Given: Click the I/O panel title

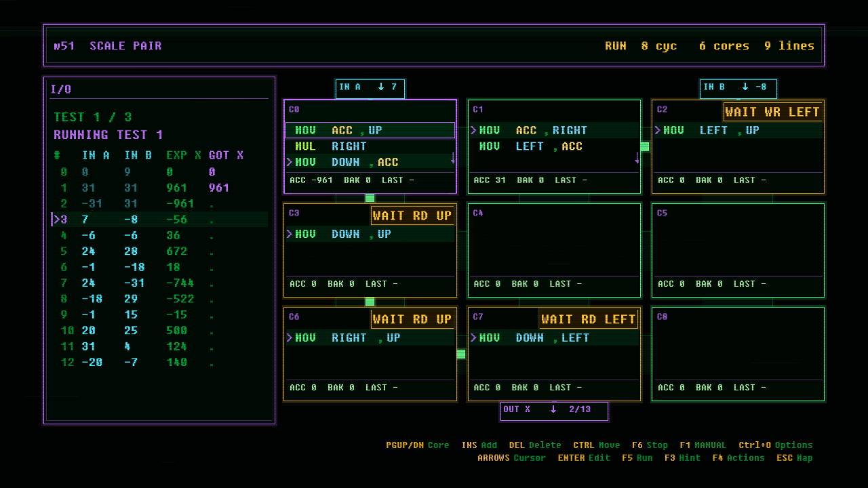Looking at the screenshot, I should (x=61, y=89).
